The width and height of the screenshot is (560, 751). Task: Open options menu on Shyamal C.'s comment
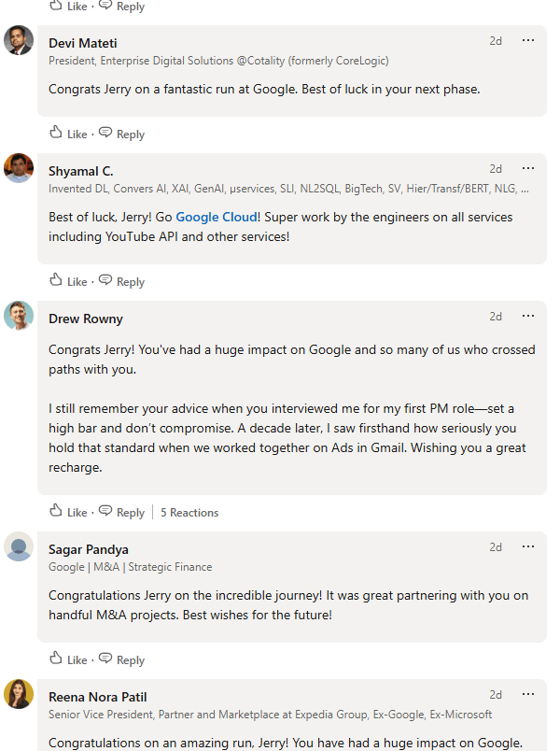528,168
